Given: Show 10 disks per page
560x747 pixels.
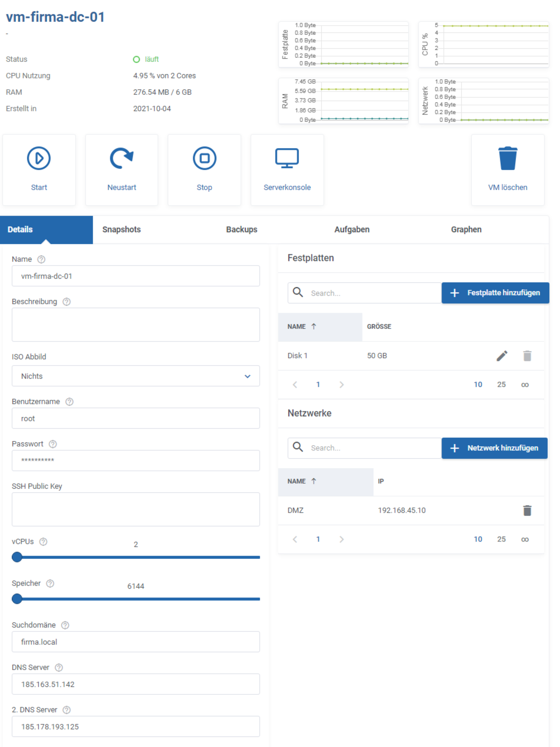Looking at the screenshot, I should [x=478, y=385].
